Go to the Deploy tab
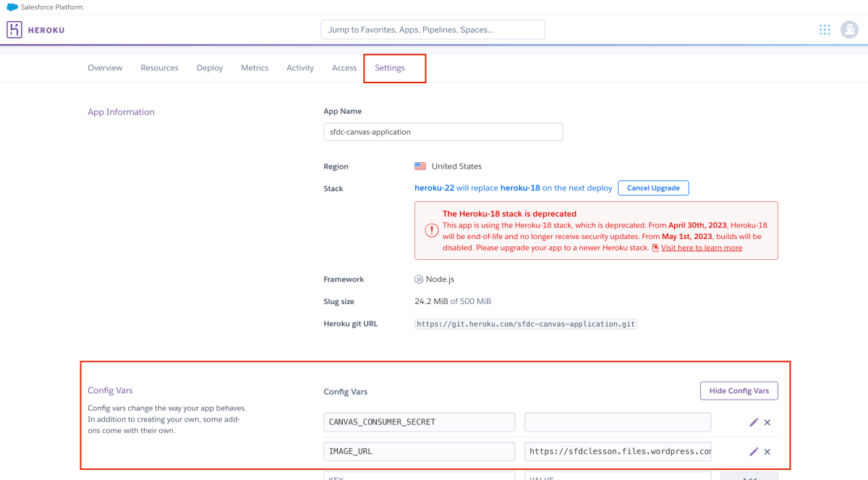 click(210, 68)
